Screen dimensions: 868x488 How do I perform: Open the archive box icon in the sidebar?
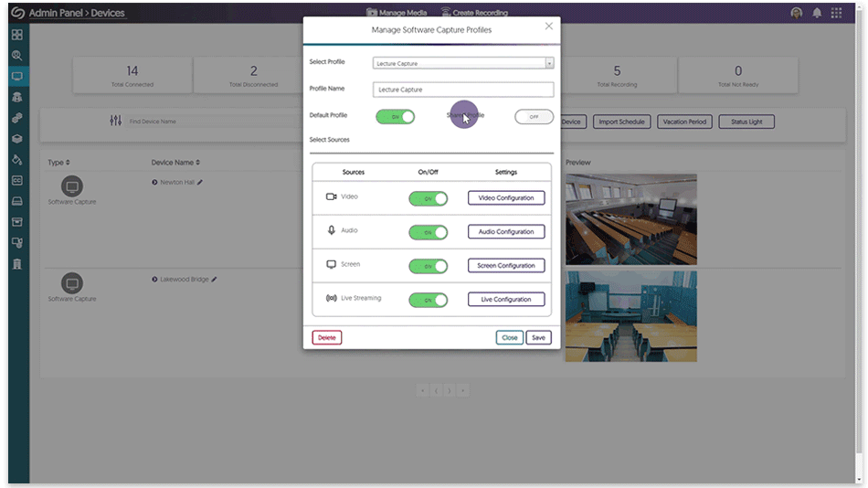click(17, 222)
